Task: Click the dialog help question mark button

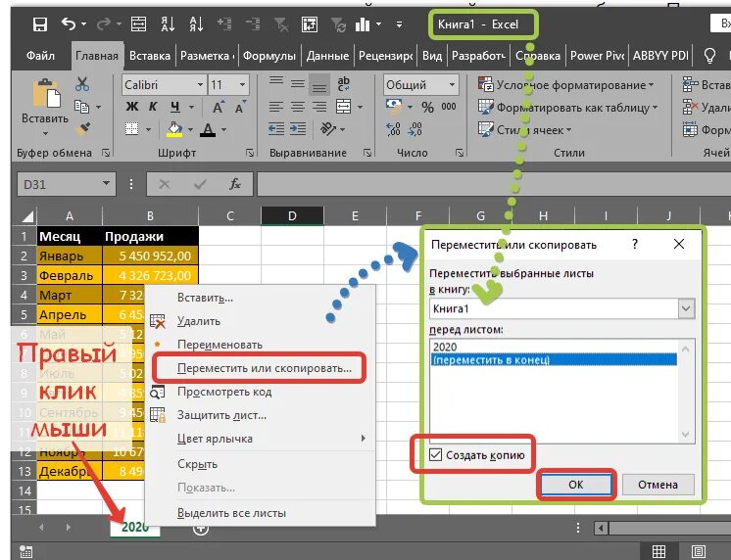Action: 635,244
